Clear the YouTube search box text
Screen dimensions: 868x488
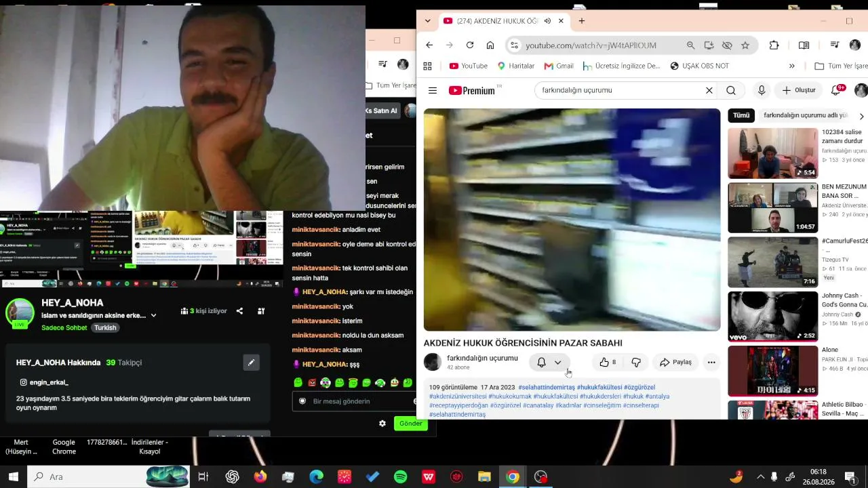pyautogui.click(x=709, y=90)
